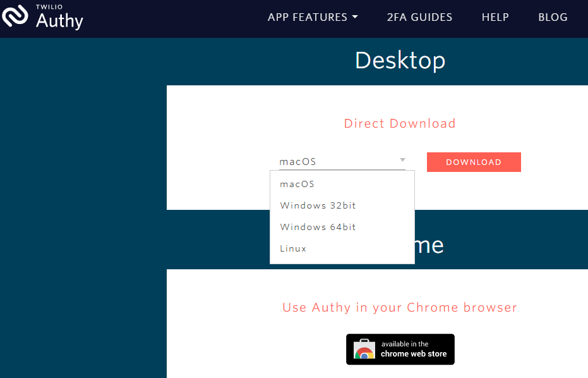The width and height of the screenshot is (588, 378).
Task: Pick Linux from the OS list
Action: (x=342, y=248)
